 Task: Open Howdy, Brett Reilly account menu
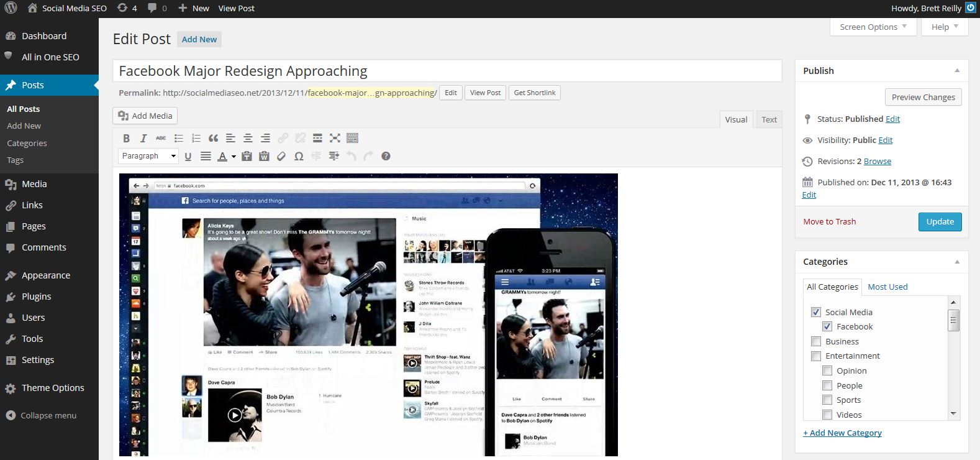933,8
